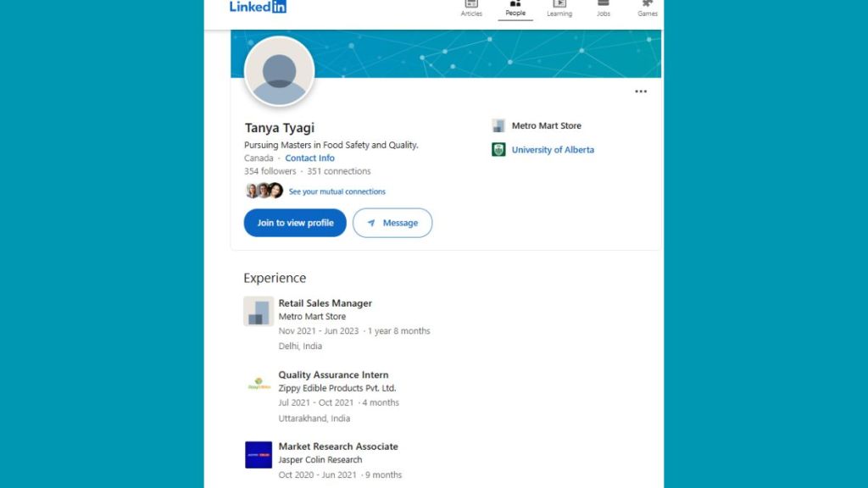
Task: Click the Jasper Colin Research logo
Action: pos(259,455)
